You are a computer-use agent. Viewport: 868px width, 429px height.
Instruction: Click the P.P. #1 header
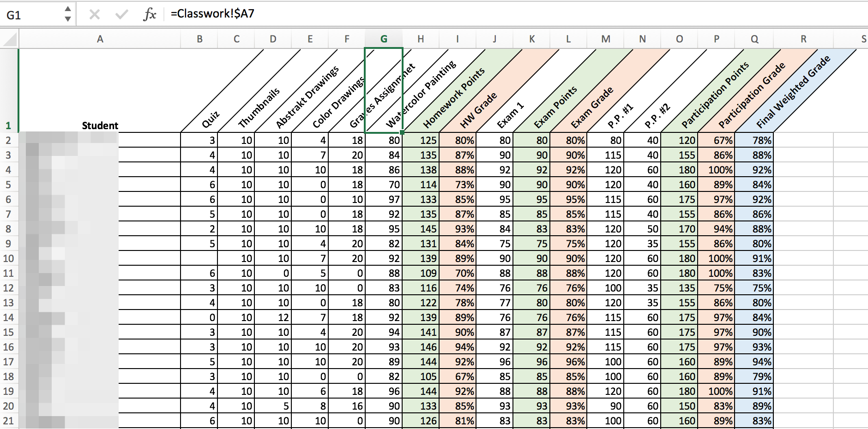(x=620, y=116)
